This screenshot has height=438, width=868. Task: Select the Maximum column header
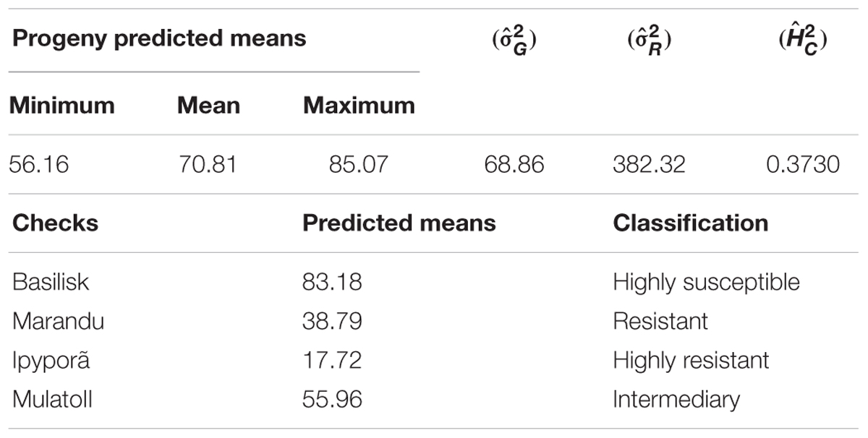click(359, 106)
